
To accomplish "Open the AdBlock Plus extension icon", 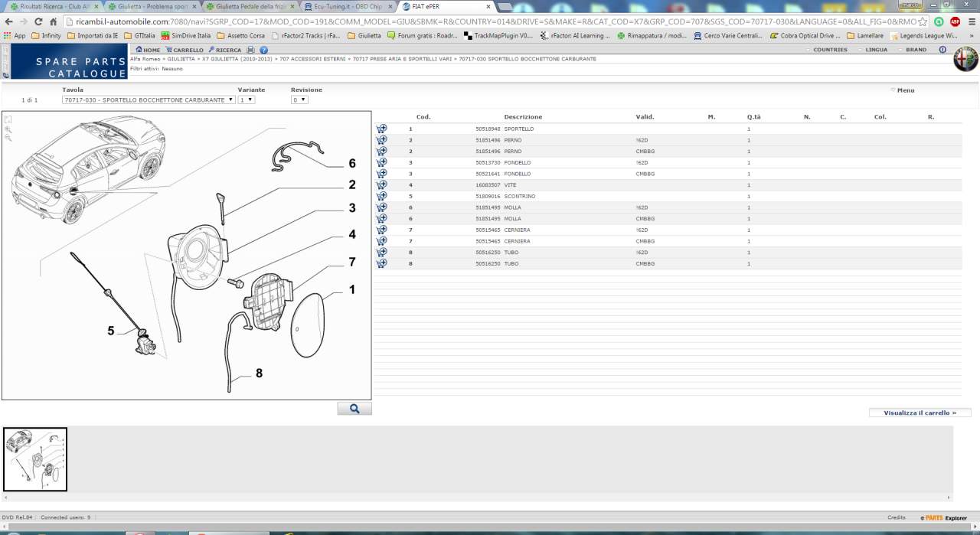I will [x=955, y=21].
